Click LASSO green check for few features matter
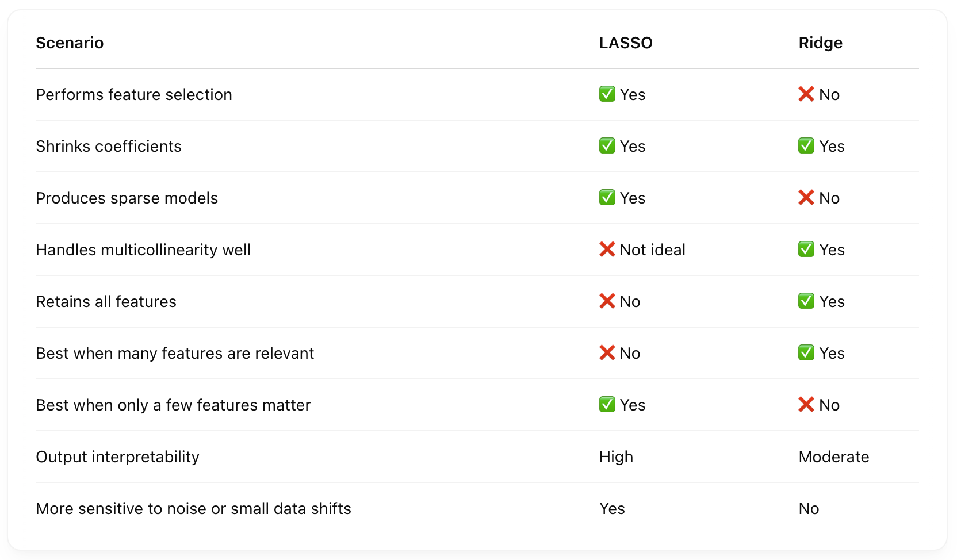 [607, 404]
